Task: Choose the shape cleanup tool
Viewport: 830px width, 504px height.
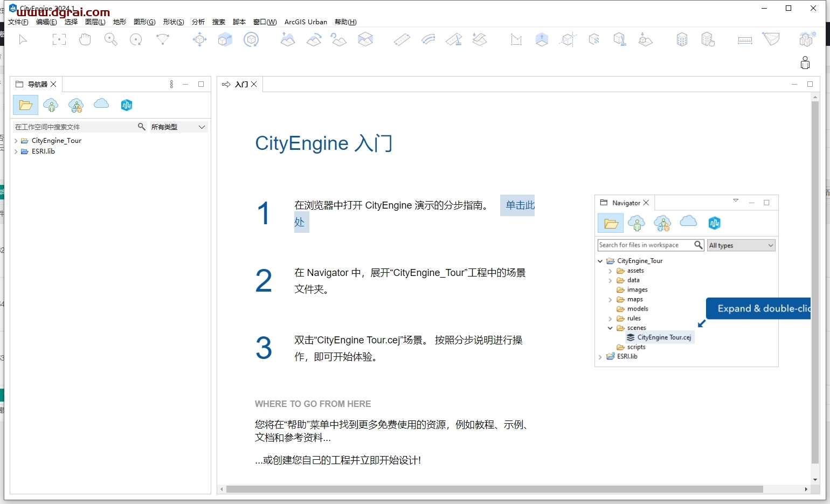Action: (620, 39)
